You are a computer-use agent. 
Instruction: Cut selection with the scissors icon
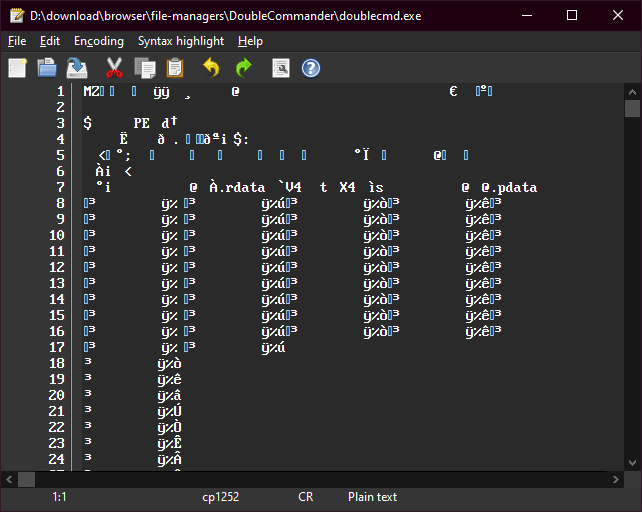[x=114, y=68]
